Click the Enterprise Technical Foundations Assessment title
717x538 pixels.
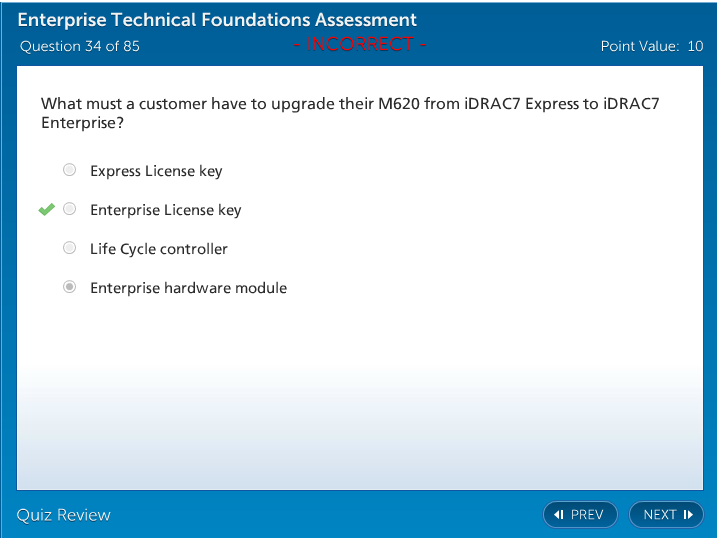[217, 20]
